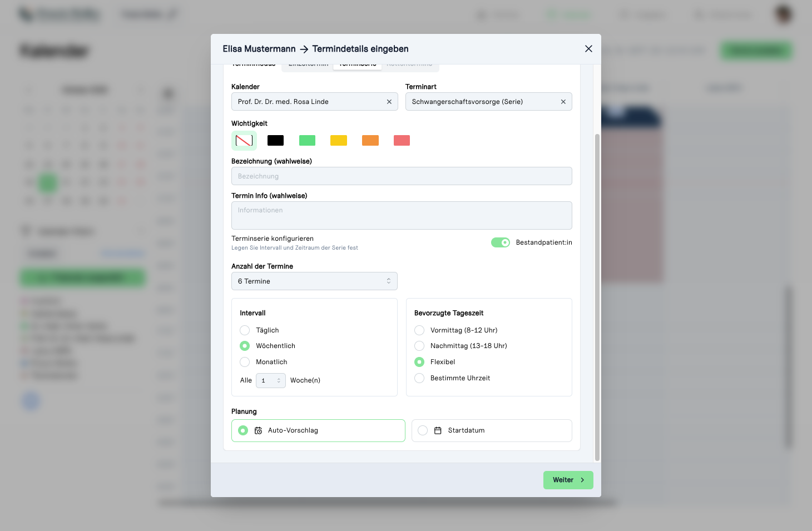Viewport: 812px width, 531px height.
Task: Open the Kalender combo box Prof. Rosa Linde
Action: pyautogui.click(x=314, y=102)
